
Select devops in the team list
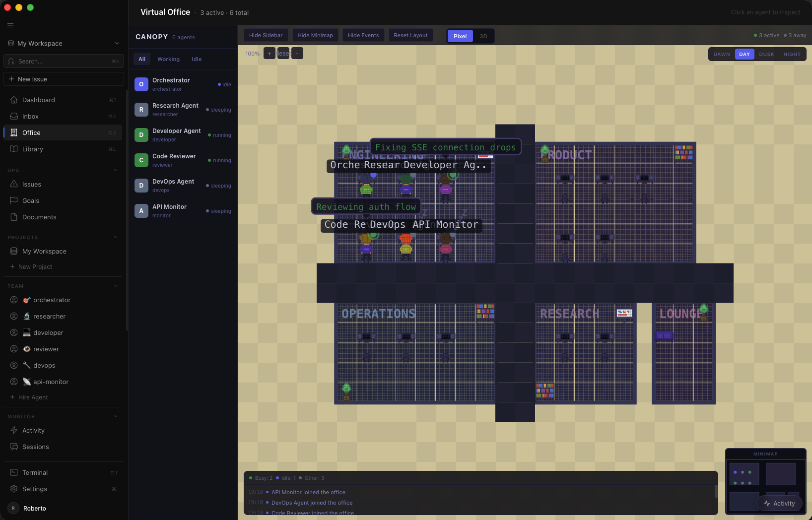point(64,365)
